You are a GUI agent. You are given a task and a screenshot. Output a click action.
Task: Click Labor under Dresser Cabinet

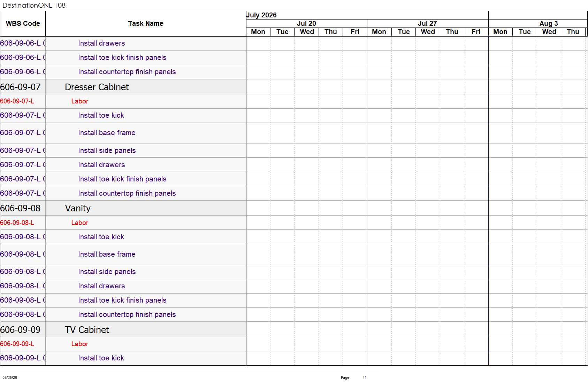[80, 101]
